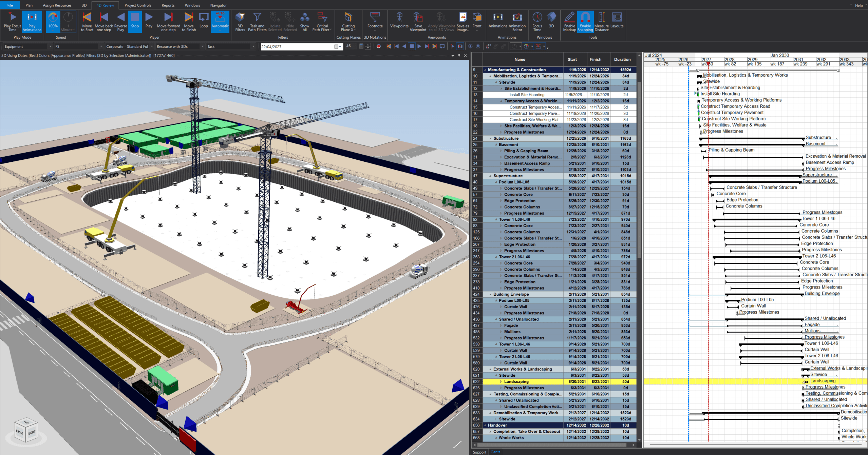Toggle the Automatic player mode
Viewport: 868px width, 455px height.
click(220, 22)
